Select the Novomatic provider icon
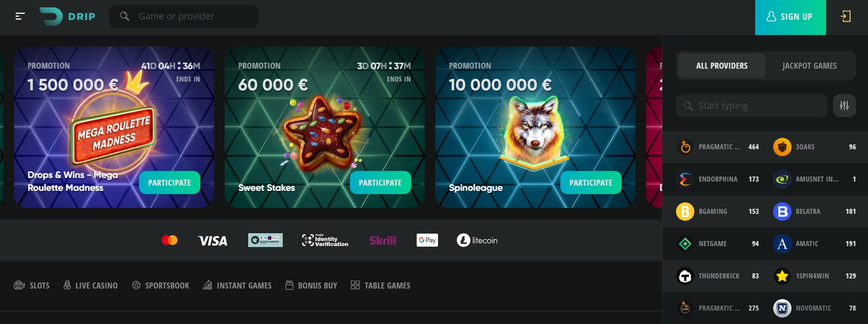868x324 pixels. 782,308
